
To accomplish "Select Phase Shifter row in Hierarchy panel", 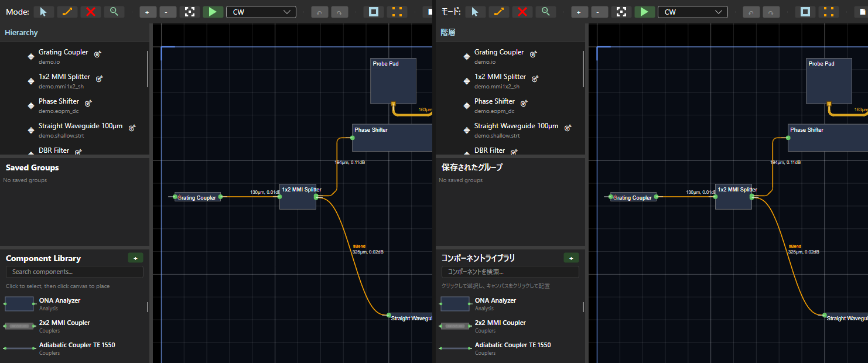I will [x=73, y=105].
